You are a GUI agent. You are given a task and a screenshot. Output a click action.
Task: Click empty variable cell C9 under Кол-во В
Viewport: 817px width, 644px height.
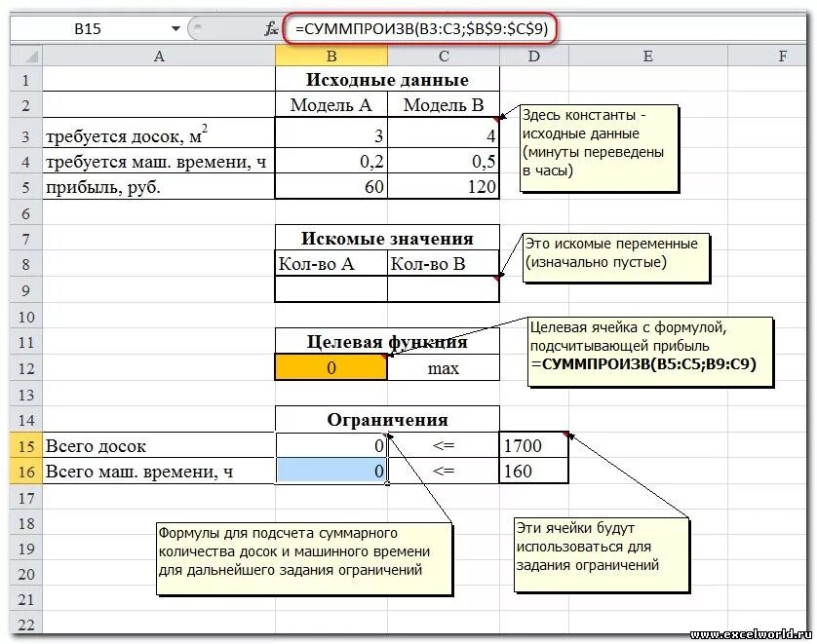point(444,290)
